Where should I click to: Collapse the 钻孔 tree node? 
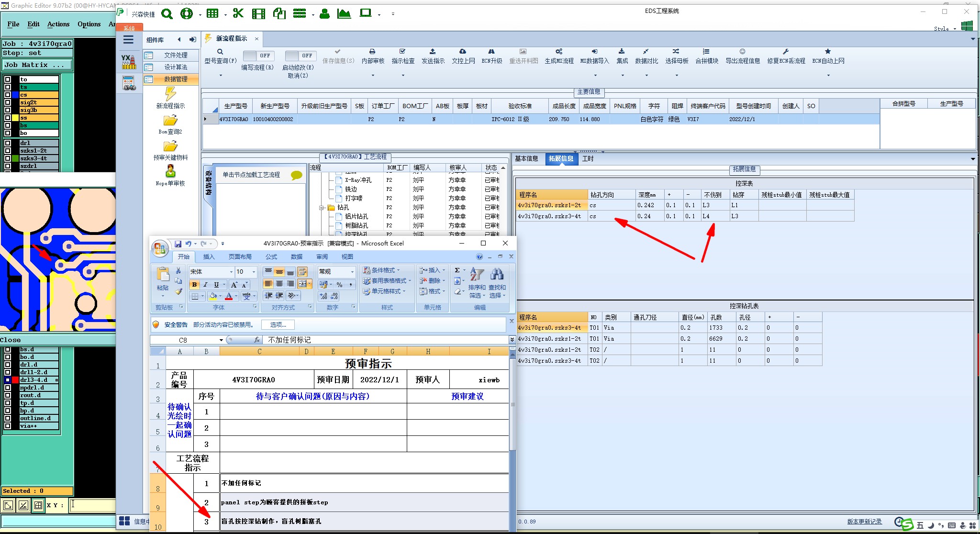coord(322,208)
